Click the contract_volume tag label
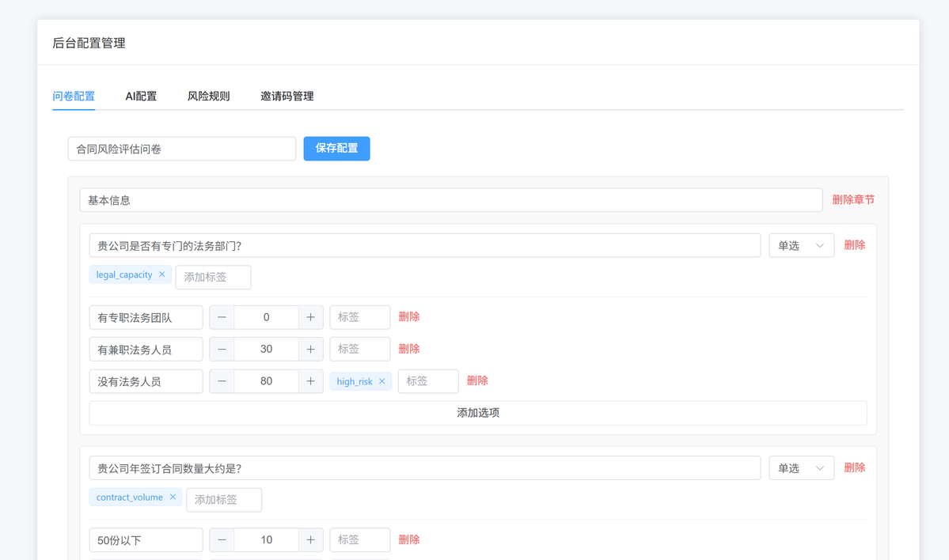 pos(130,497)
